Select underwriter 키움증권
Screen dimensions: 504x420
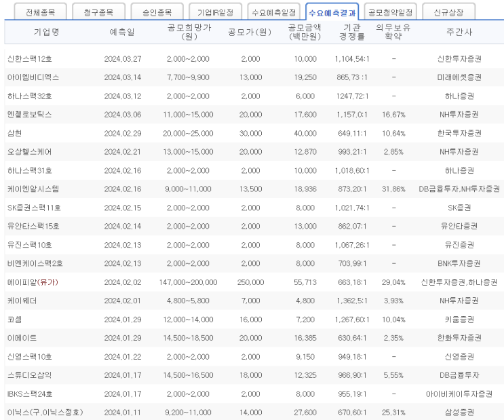click(x=459, y=320)
